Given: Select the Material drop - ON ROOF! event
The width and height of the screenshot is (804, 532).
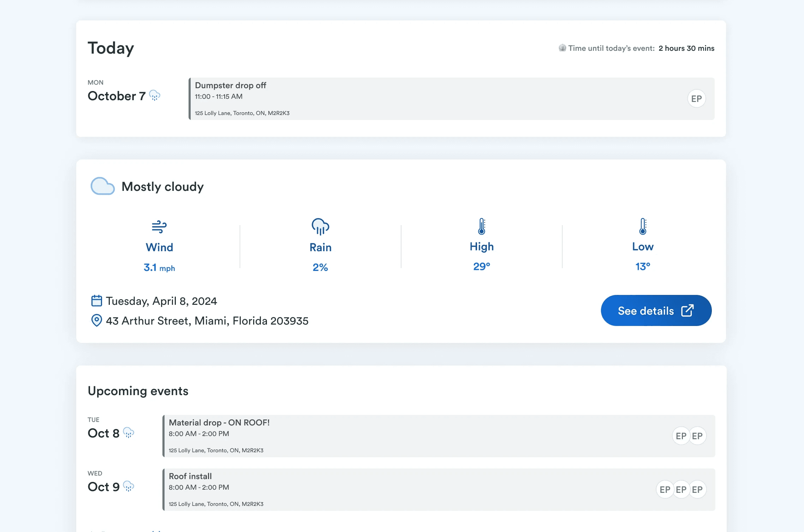Looking at the screenshot, I should pyautogui.click(x=438, y=436).
